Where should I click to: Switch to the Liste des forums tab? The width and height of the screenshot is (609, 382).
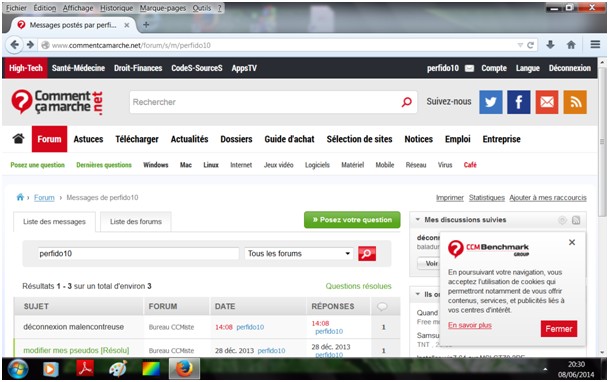(x=136, y=222)
